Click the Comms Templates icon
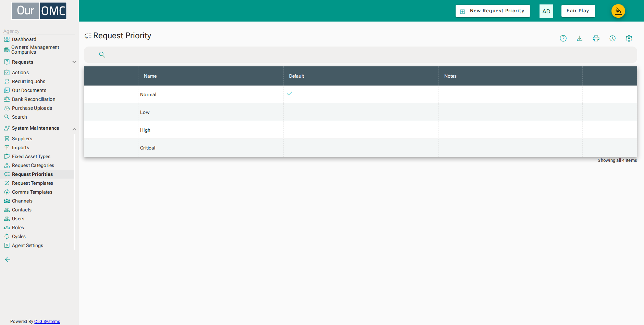Screen dimensions: 644x325 [x=7, y=192]
